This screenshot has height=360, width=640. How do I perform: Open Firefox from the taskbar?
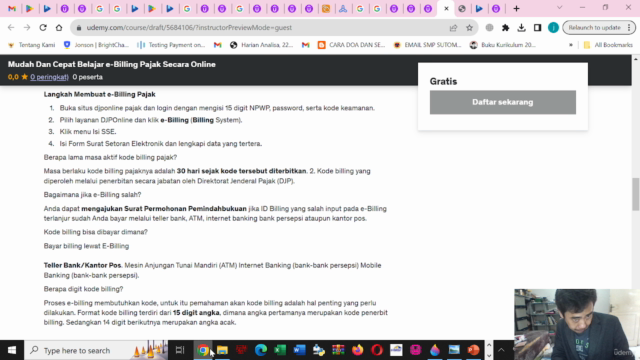click(x=358, y=350)
